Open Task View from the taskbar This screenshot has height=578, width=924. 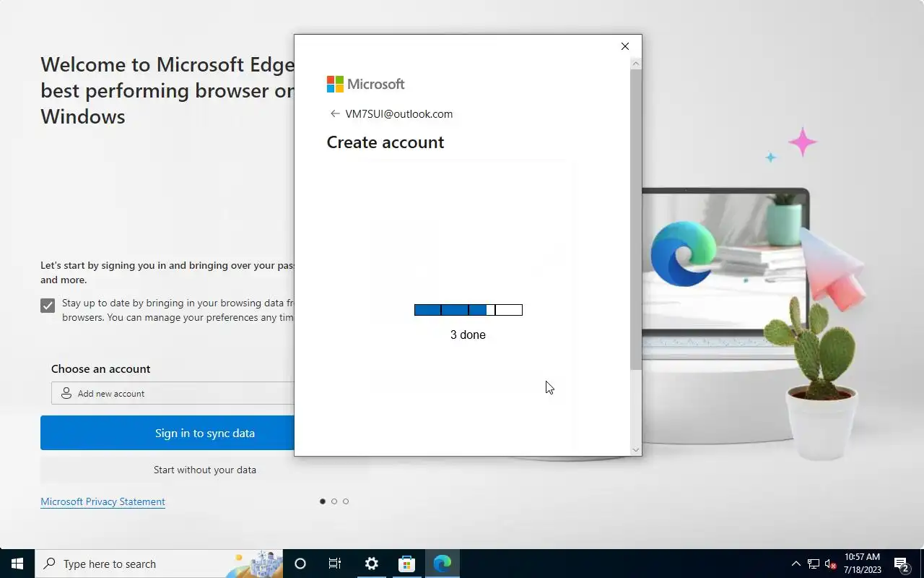(x=335, y=564)
